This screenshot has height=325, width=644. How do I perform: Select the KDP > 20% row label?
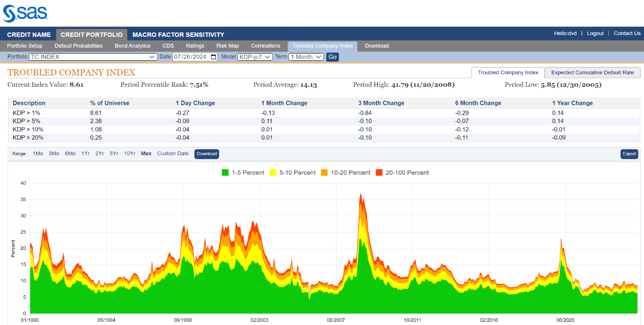pos(28,138)
